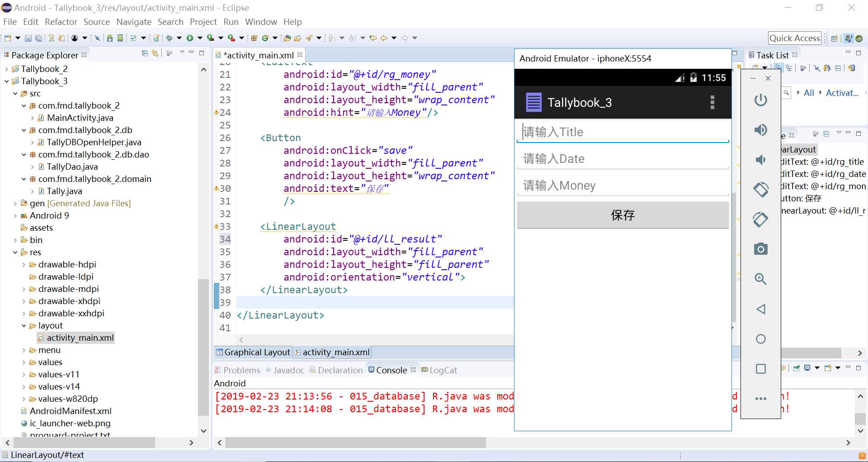The image size is (868, 462).
Task: Click Synchronize Changed in Task List
Action: 851,68
